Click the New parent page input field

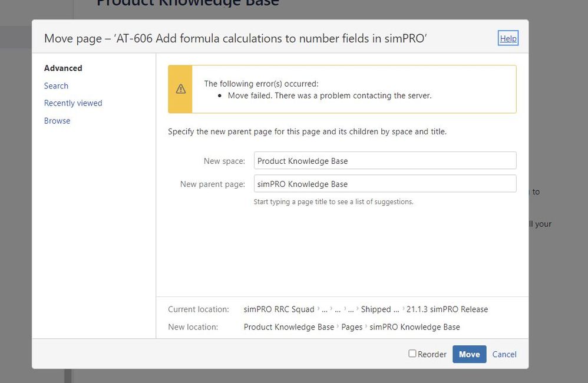tap(385, 184)
